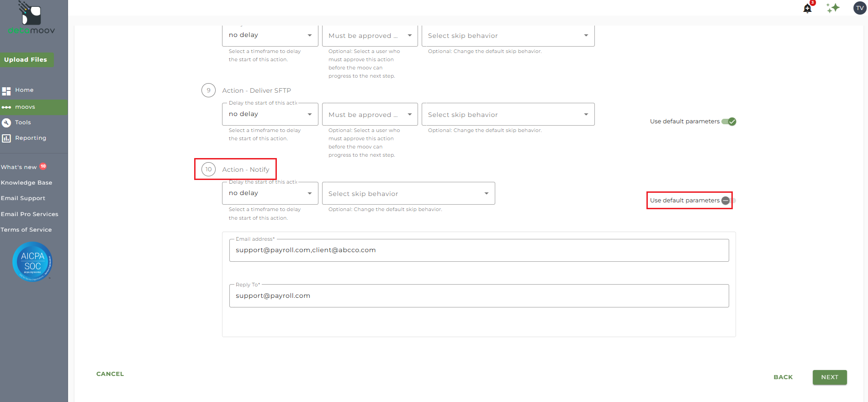The image size is (868, 402).
Task: Disable default parameters for Deliver SFTP
Action: (729, 122)
